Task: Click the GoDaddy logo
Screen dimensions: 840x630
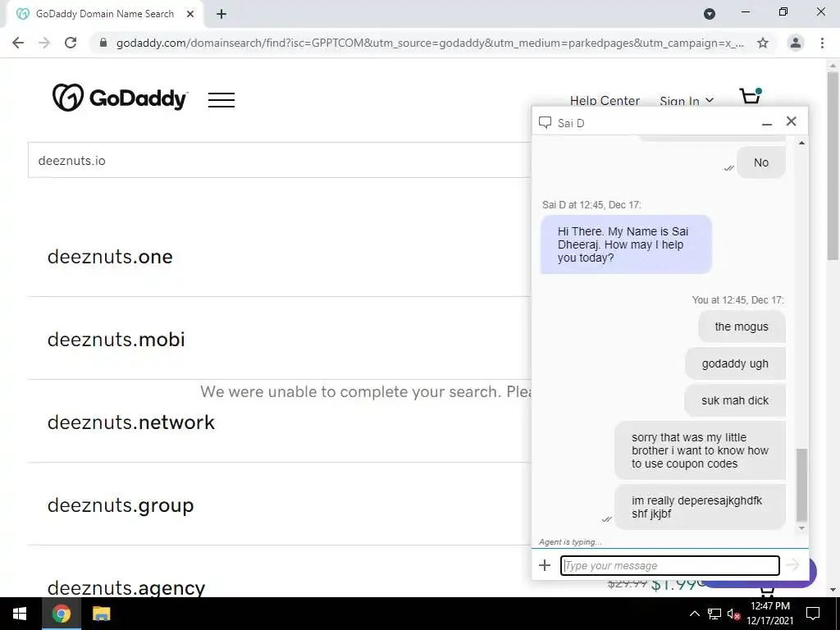Action: (120, 98)
